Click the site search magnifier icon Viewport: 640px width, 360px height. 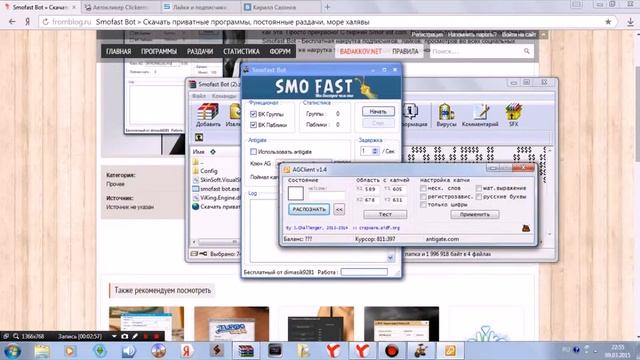[527, 51]
